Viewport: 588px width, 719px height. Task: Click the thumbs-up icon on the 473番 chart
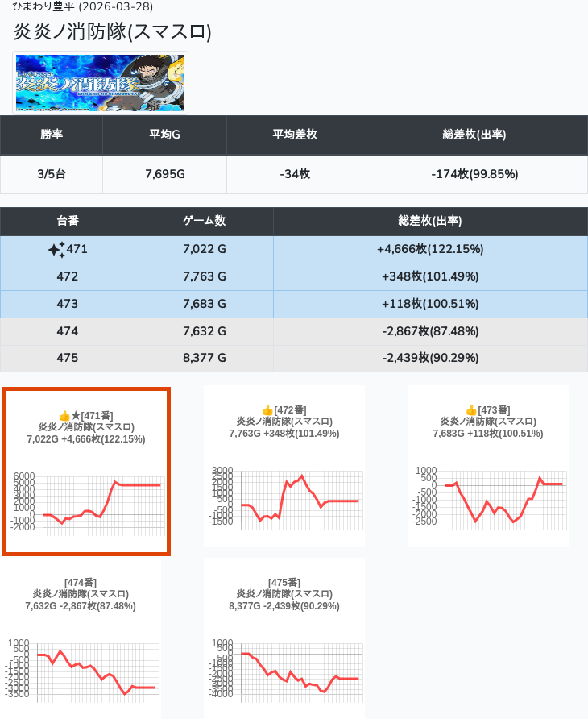pos(471,410)
